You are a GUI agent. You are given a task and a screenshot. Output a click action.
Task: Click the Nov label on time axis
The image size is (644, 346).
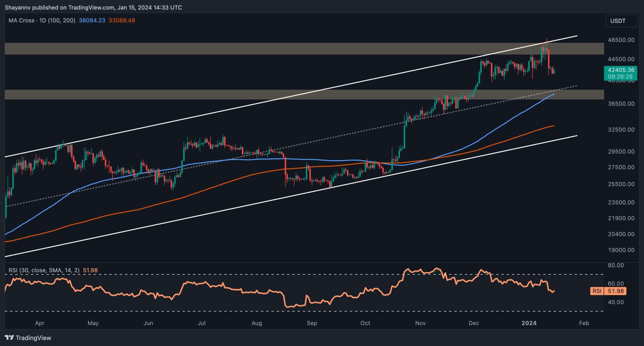pyautogui.click(x=420, y=323)
